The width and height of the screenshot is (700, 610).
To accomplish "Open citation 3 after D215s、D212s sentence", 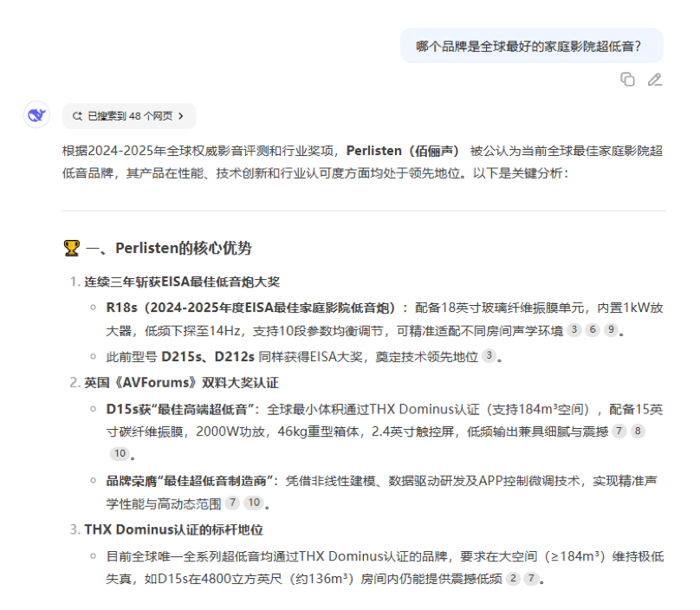I will [489, 355].
